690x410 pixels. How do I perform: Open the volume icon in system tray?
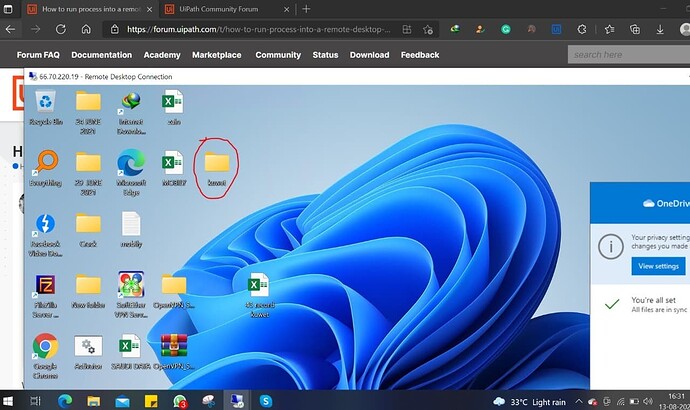(x=647, y=401)
